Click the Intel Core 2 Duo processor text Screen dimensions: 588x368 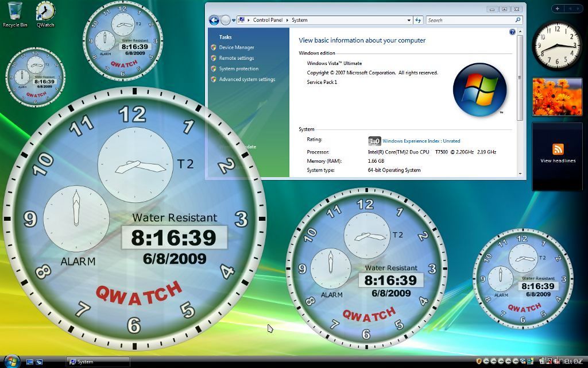coord(432,152)
